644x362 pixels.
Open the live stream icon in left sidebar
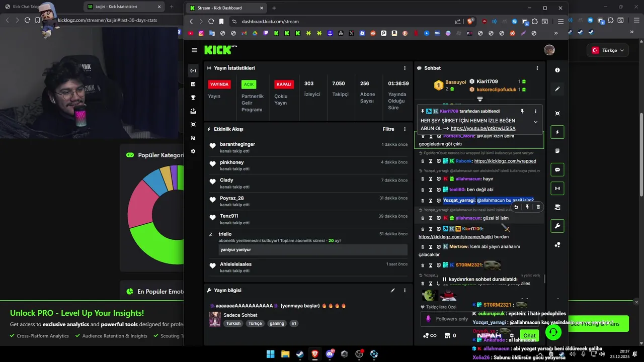click(193, 70)
